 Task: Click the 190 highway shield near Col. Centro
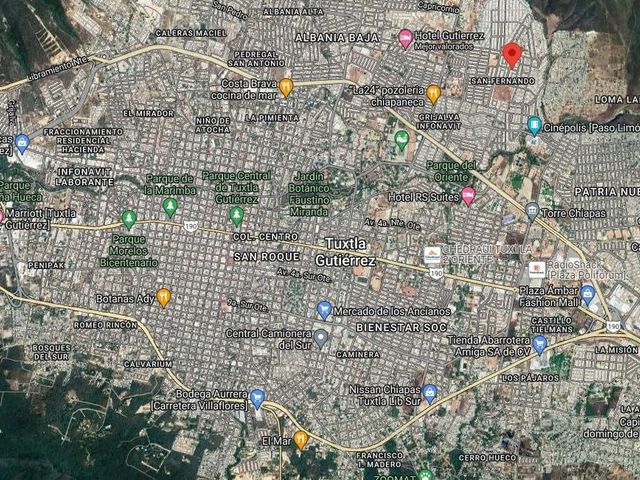click(191, 227)
